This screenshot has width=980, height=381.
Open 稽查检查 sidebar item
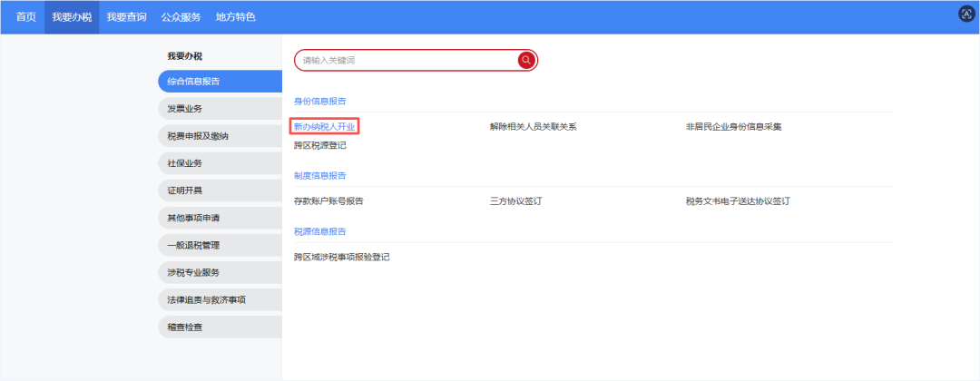click(x=220, y=327)
